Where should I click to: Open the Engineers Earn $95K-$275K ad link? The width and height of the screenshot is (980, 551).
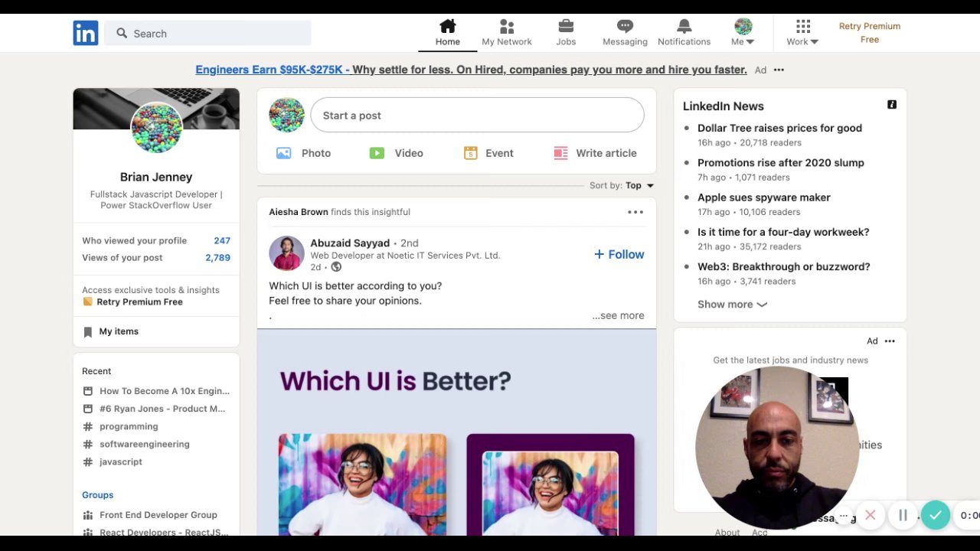click(x=471, y=70)
